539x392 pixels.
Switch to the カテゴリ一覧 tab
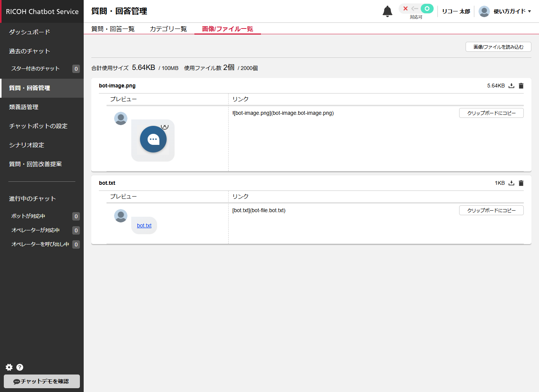[168, 29]
